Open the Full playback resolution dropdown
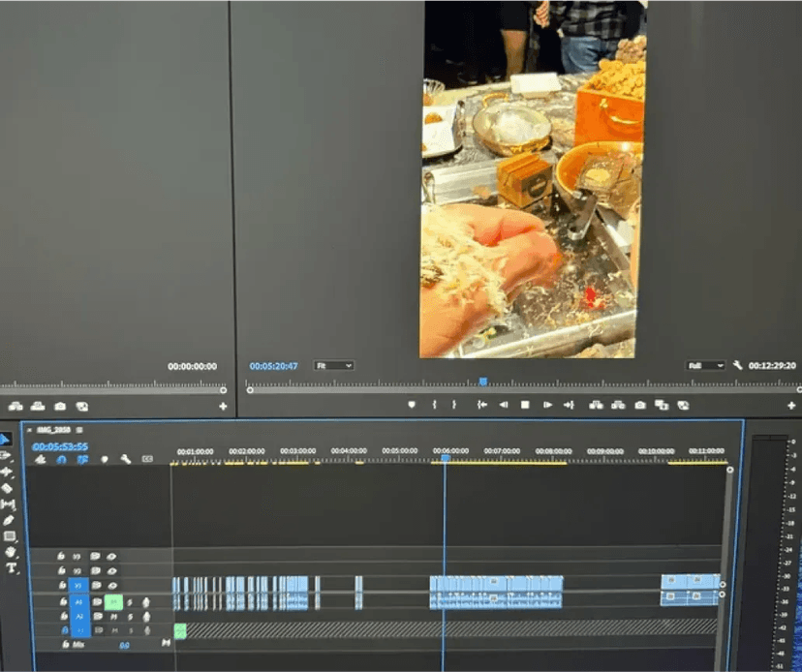This screenshot has width=802, height=672. 705,366
